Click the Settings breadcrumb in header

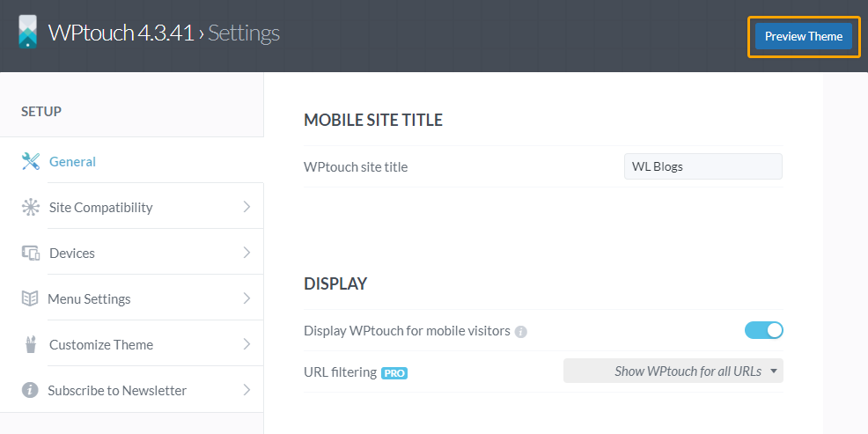tap(244, 33)
